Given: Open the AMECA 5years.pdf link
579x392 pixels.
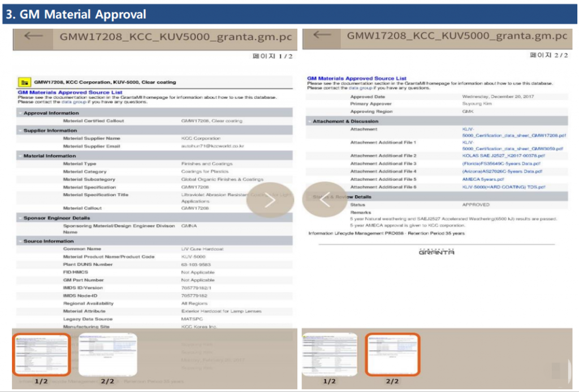Looking at the screenshot, I should 483,179.
